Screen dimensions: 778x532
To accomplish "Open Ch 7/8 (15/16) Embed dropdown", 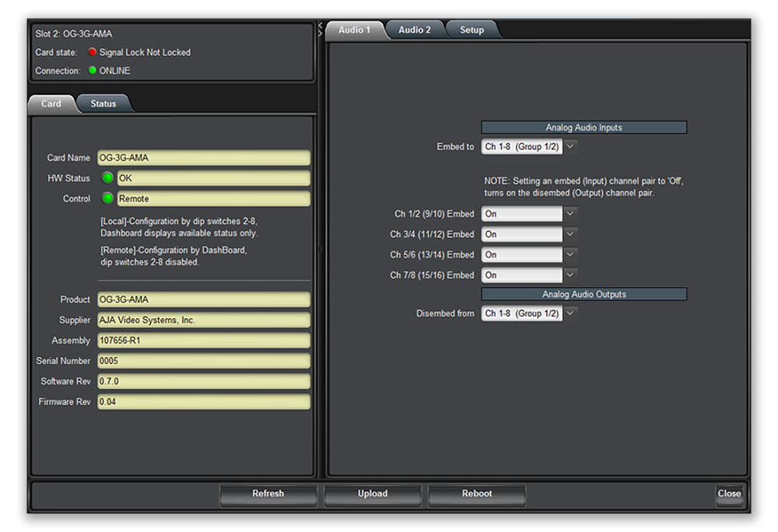I will 570,275.
